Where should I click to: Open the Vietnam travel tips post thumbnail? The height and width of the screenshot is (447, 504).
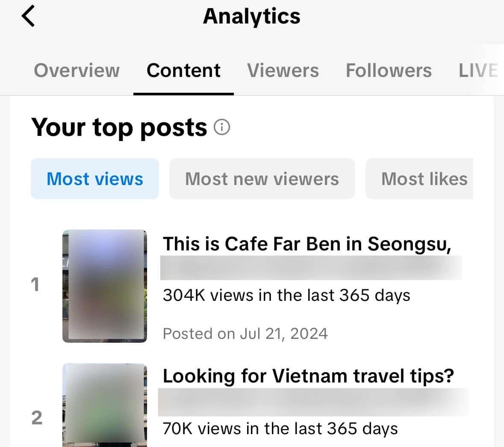(105, 405)
